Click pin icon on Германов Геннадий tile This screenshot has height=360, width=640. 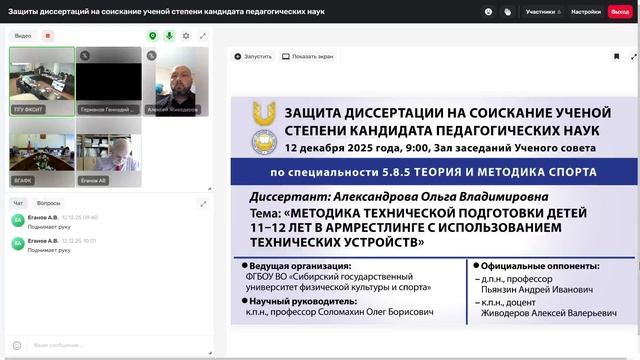pos(85,56)
